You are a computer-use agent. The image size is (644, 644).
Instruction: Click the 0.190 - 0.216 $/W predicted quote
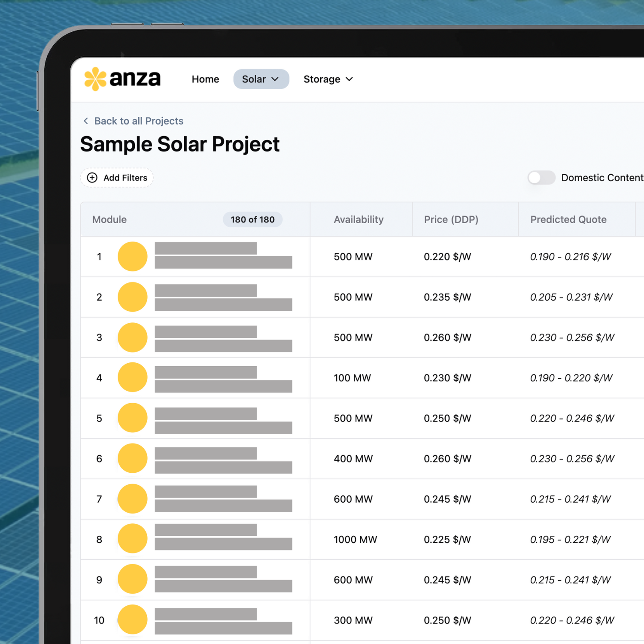click(571, 257)
